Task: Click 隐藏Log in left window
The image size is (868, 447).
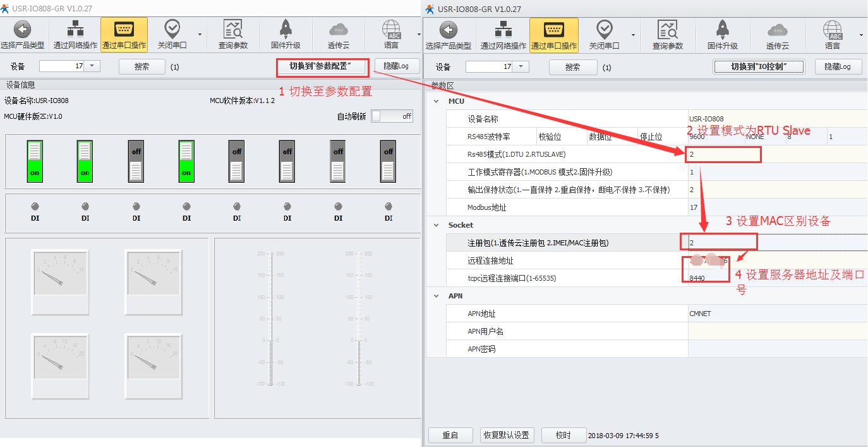Action: (x=397, y=66)
